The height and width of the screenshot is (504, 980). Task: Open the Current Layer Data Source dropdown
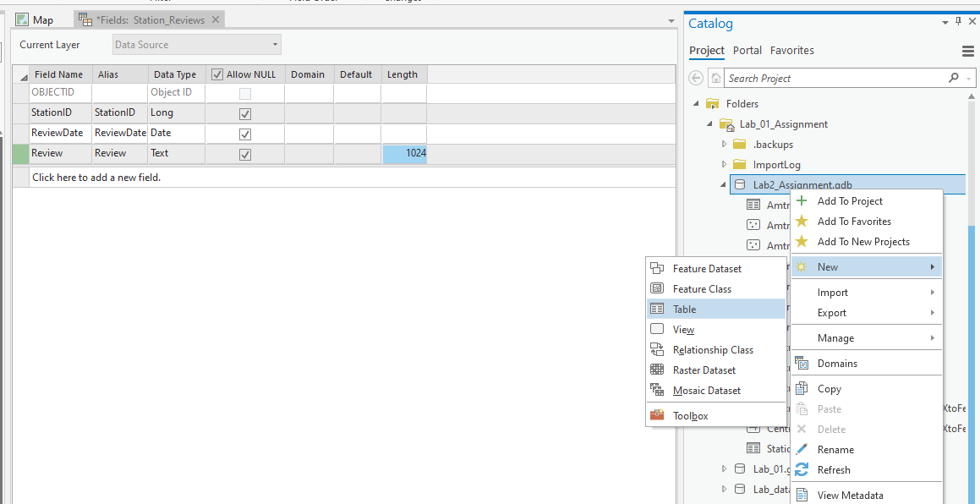coord(196,45)
